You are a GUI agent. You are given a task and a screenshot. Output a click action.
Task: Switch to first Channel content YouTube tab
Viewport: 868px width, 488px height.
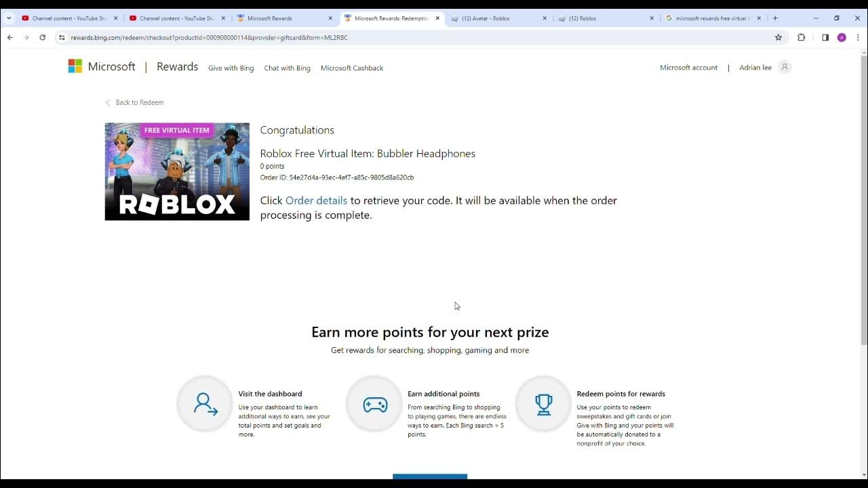tap(69, 18)
